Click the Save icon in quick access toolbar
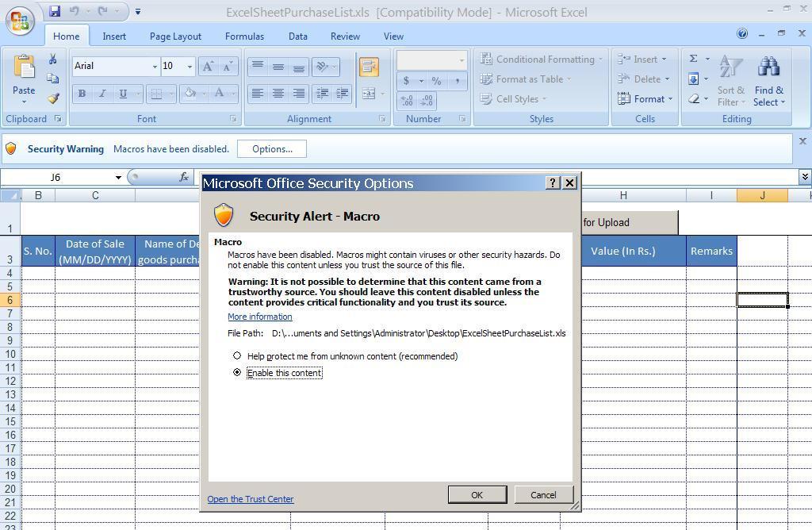 point(55,11)
